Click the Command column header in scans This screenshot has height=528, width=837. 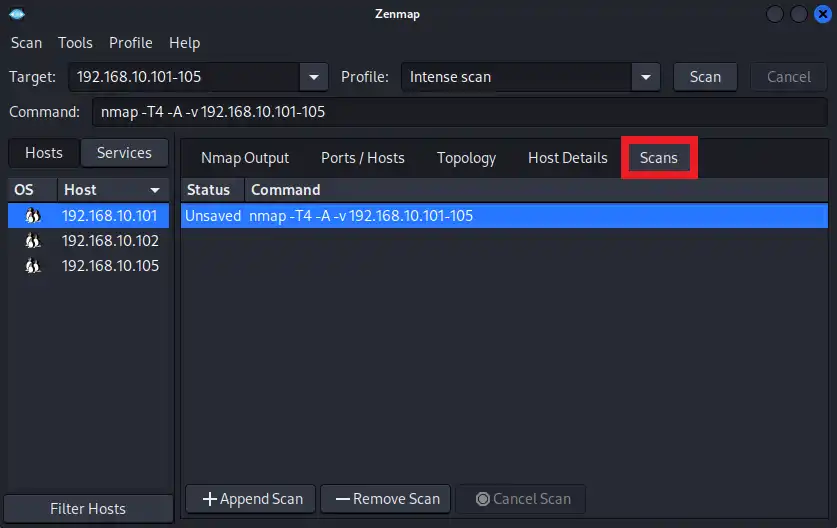coord(536,190)
